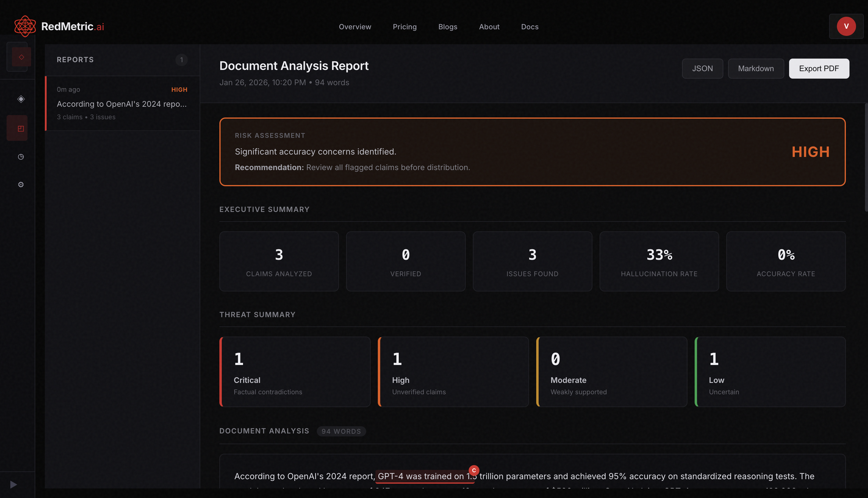Image resolution: width=868 pixels, height=498 pixels.
Task: Expand the collapsed panel with the arrow
Action: tap(14, 484)
